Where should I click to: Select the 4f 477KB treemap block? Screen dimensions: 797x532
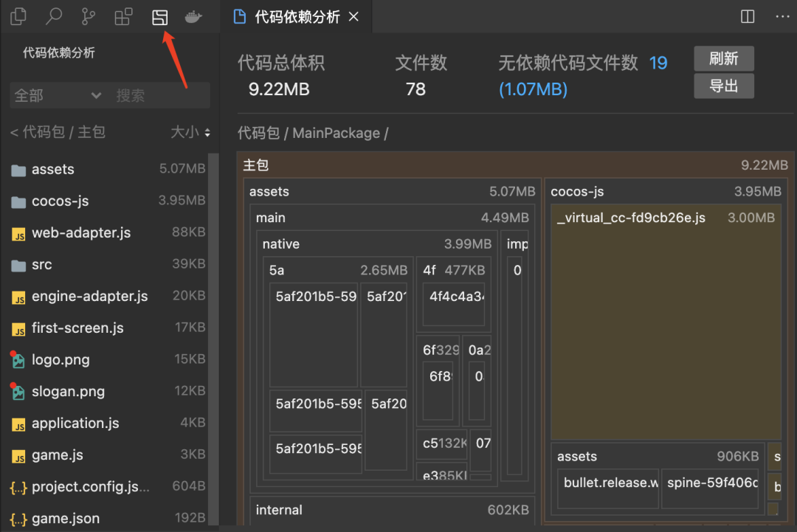coord(454,270)
